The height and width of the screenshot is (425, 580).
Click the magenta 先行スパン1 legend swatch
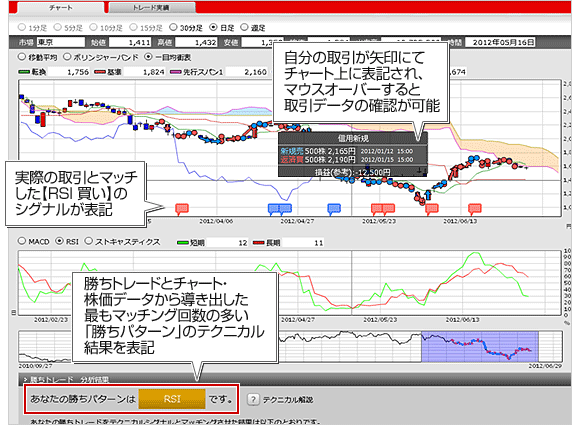(176, 72)
